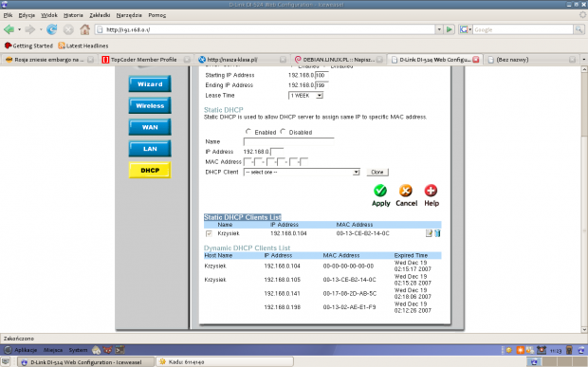Click the URL address bar
Image resolution: width=588 pixels, height=367 pixels.
pos(265,29)
